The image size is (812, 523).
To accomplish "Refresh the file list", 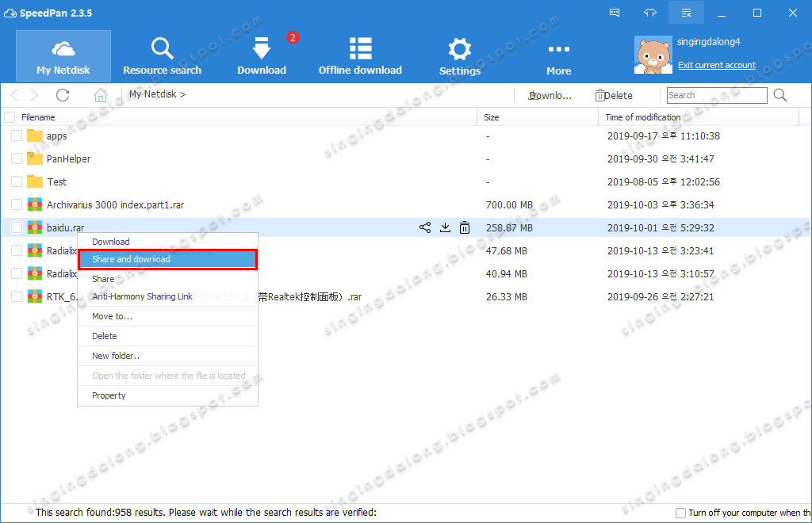I will point(63,95).
